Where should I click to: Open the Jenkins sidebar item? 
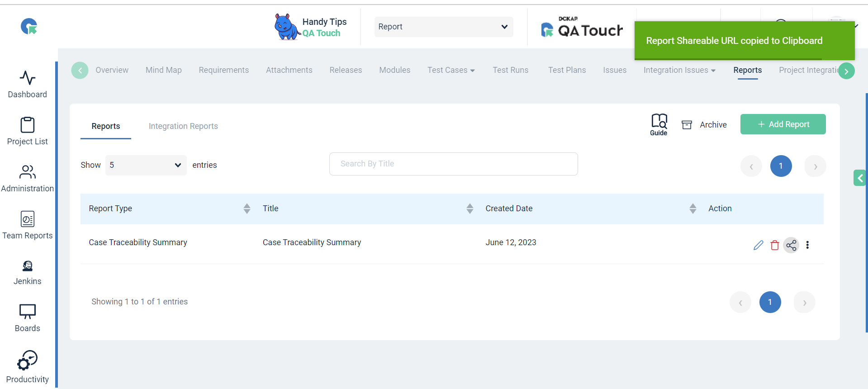[x=28, y=273]
